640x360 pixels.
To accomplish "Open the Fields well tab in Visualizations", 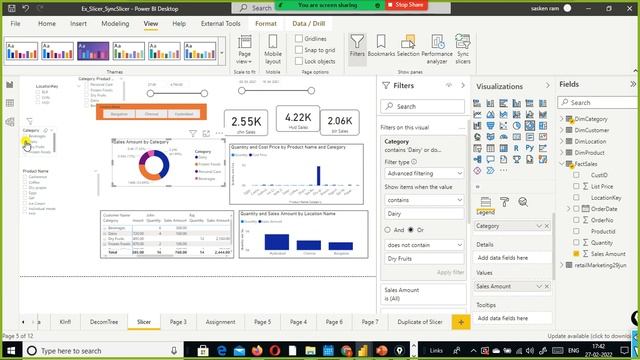I will tap(485, 202).
